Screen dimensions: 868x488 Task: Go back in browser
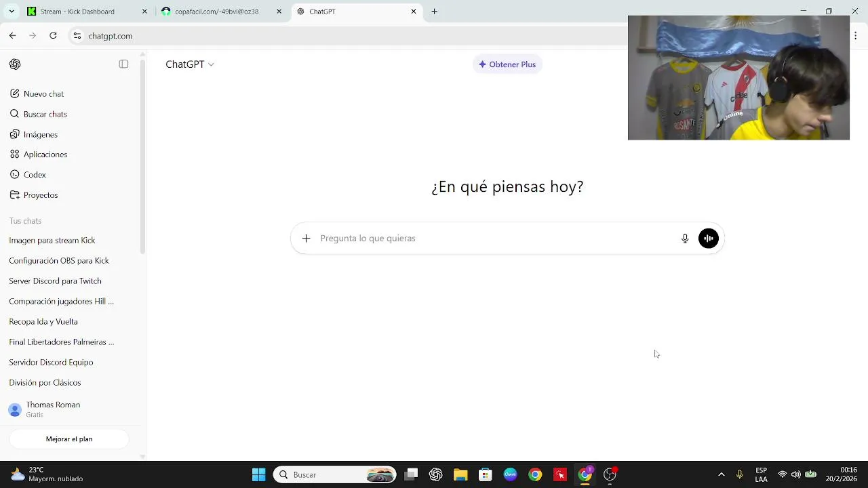tap(12, 36)
